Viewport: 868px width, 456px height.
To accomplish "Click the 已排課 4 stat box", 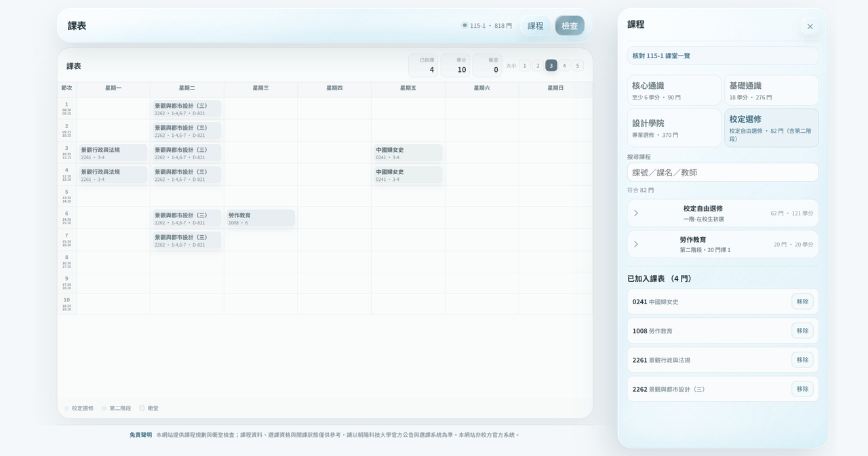I will [423, 66].
